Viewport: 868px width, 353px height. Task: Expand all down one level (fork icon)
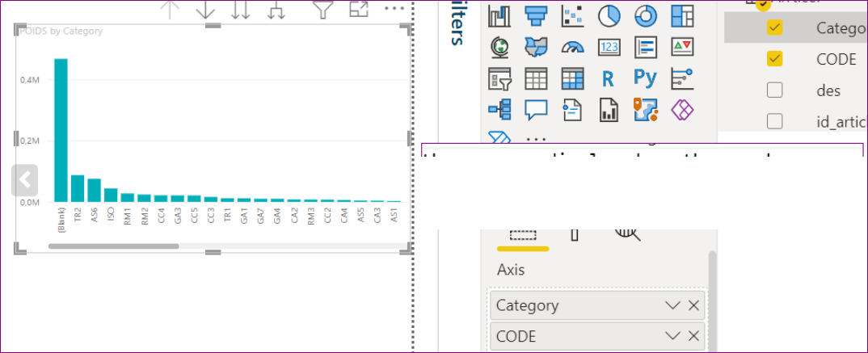click(x=276, y=10)
